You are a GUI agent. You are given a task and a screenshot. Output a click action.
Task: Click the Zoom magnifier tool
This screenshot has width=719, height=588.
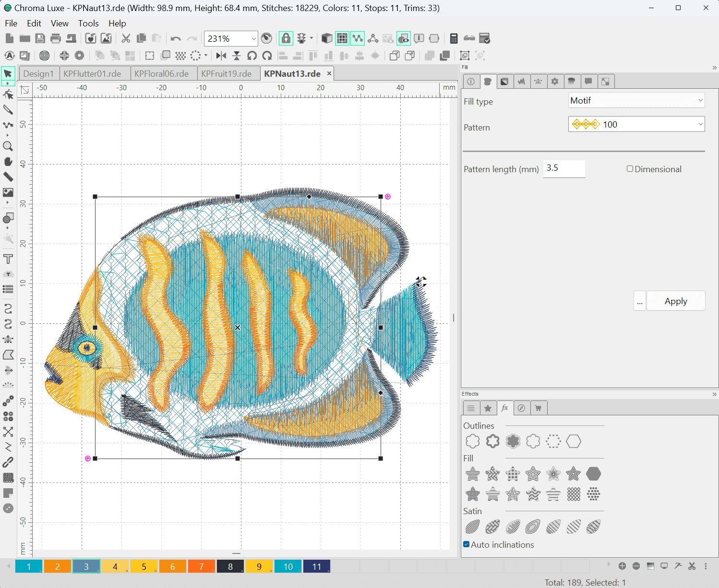click(x=8, y=146)
